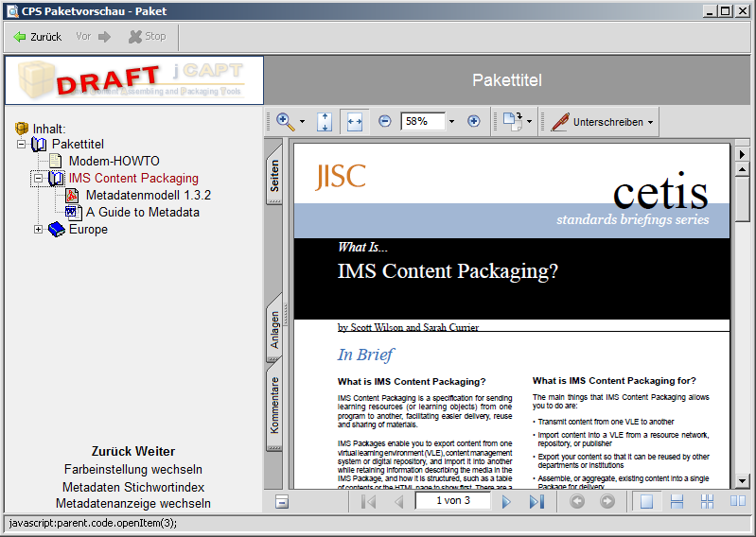Click Word icon beside A Guide to Metadata

tap(73, 213)
